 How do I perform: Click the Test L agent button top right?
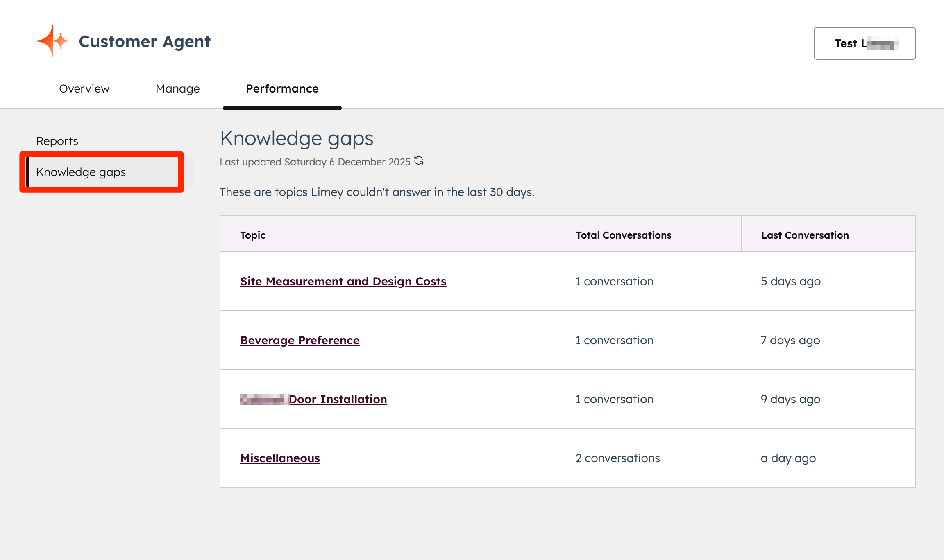click(864, 43)
